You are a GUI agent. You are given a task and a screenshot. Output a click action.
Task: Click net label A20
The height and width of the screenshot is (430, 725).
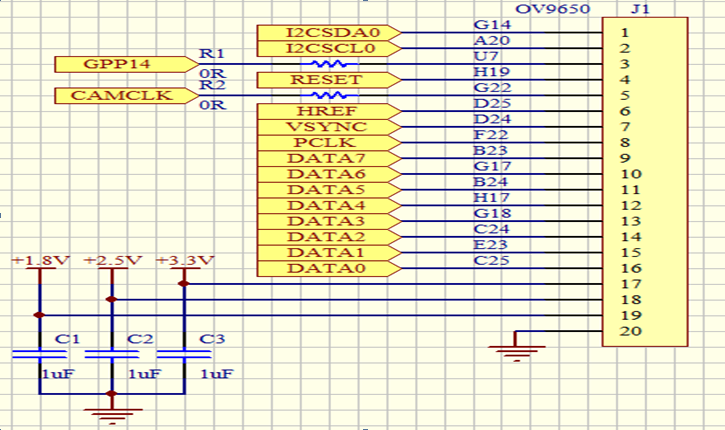tap(492, 41)
